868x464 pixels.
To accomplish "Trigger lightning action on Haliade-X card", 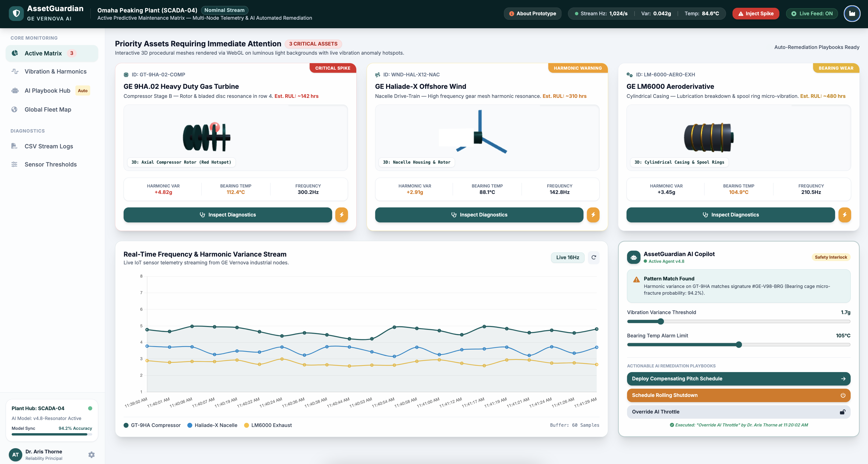I will pyautogui.click(x=593, y=215).
